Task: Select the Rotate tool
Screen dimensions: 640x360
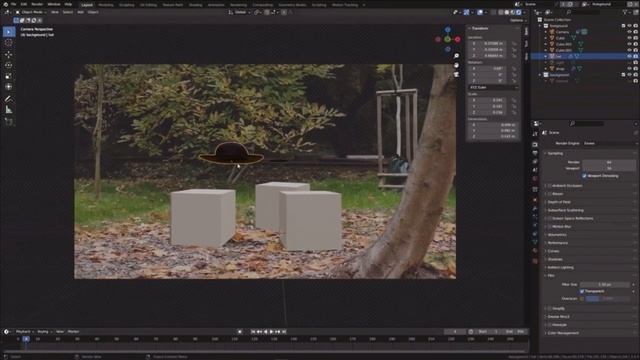Action: pos(9,65)
